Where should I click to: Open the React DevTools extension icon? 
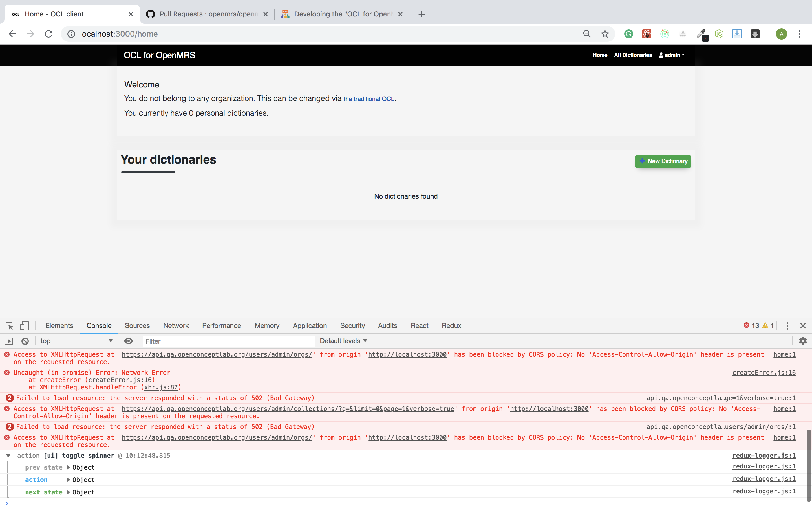(646, 34)
